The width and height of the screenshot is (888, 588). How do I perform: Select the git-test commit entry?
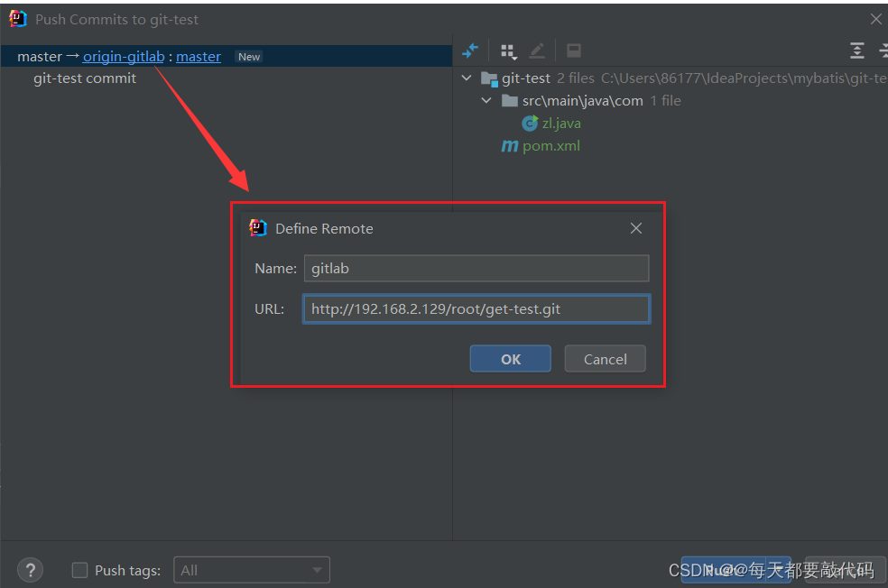pyautogui.click(x=85, y=78)
